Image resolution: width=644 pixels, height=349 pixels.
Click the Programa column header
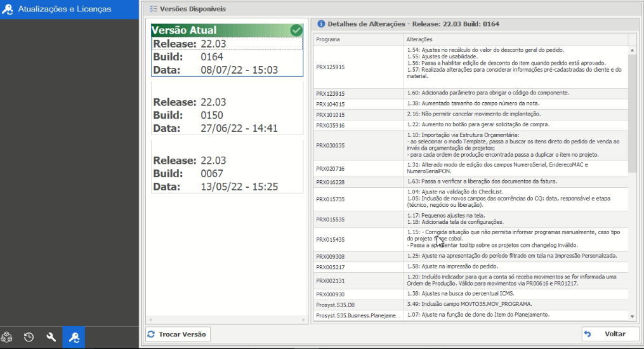(x=358, y=39)
